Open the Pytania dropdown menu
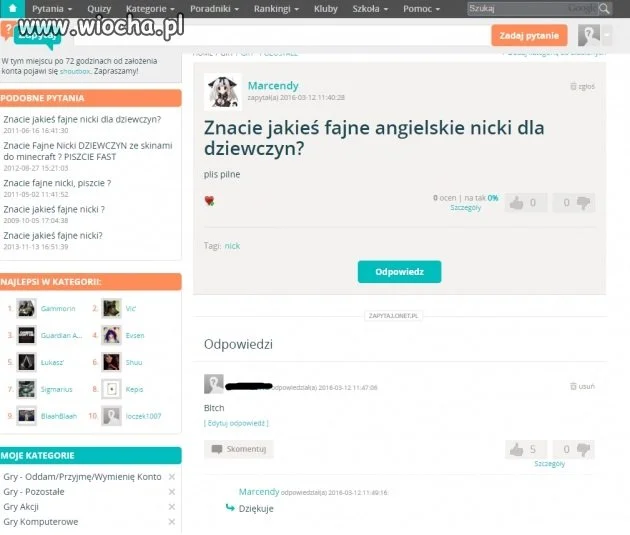The height and width of the screenshot is (535, 630). (x=52, y=8)
